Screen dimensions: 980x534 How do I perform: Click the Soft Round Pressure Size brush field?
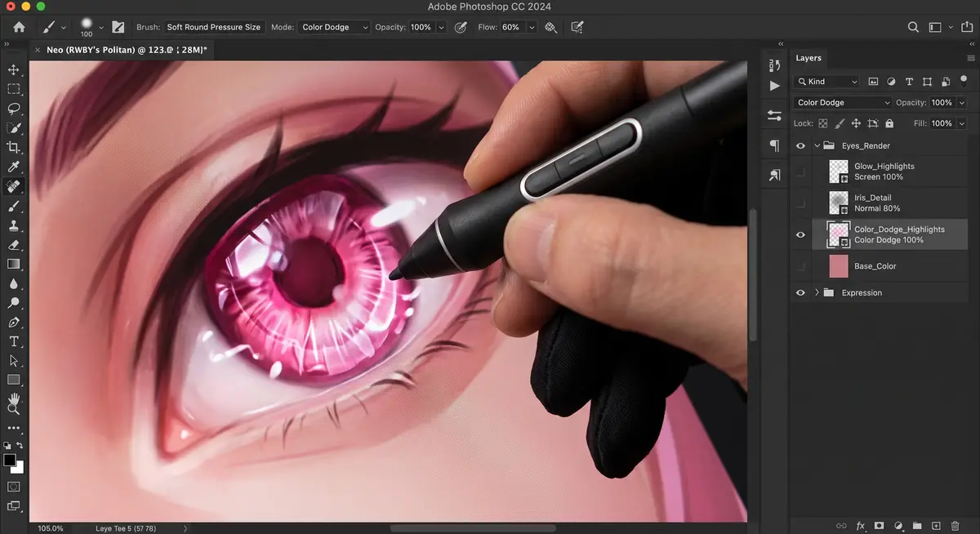pyautogui.click(x=214, y=27)
